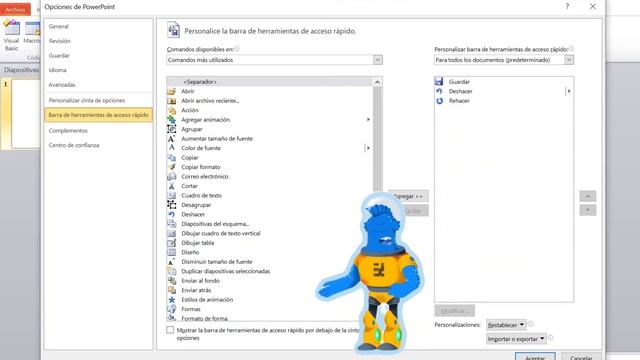Click the Modificar button
This screenshot has width=640, height=360.
454,311
